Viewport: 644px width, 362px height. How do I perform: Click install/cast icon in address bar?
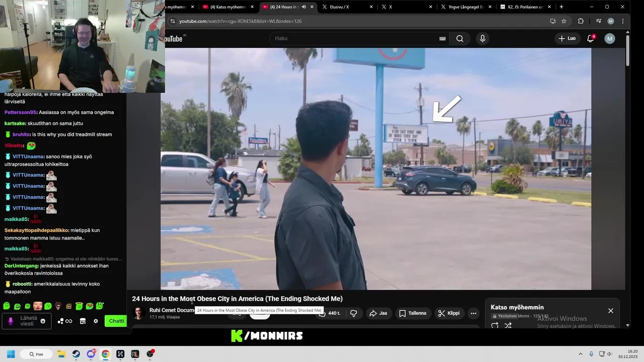553,21
